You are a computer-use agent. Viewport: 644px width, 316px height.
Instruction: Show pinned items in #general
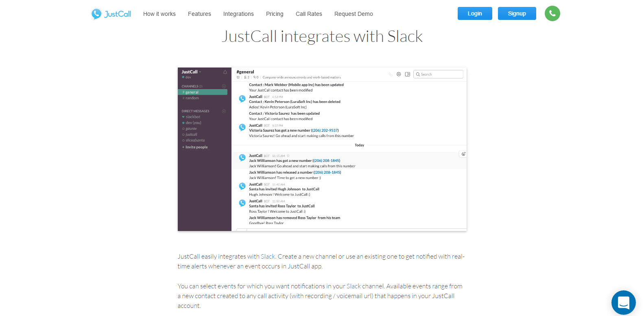point(256,77)
